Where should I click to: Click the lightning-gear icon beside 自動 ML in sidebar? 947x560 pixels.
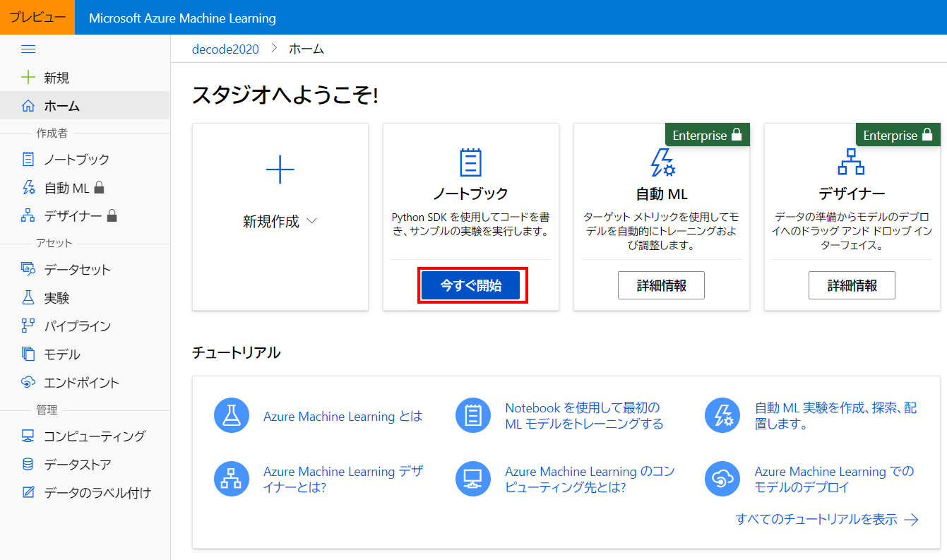coord(28,188)
